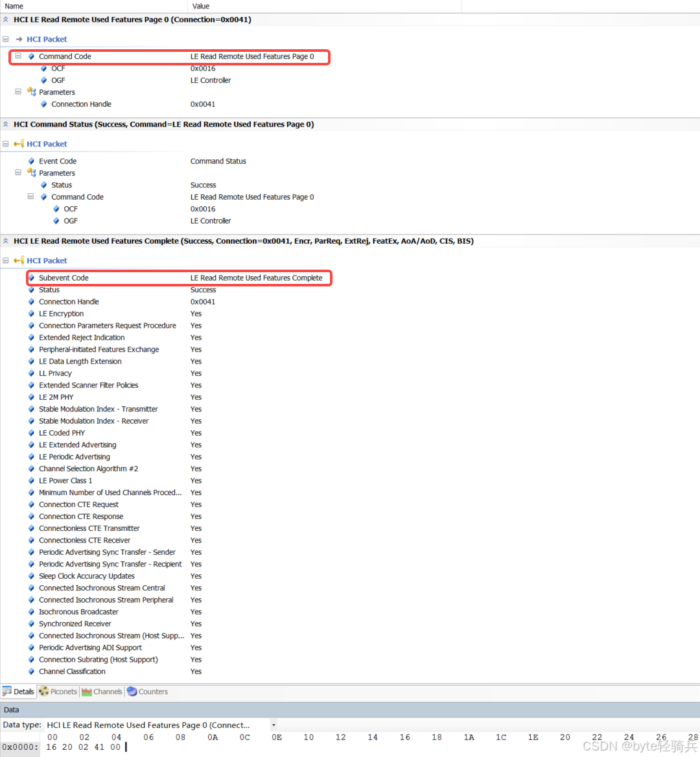Viewport: 700px width, 757px height.
Task: Click the Parameters group icon in Command Status packet
Action: point(31,172)
